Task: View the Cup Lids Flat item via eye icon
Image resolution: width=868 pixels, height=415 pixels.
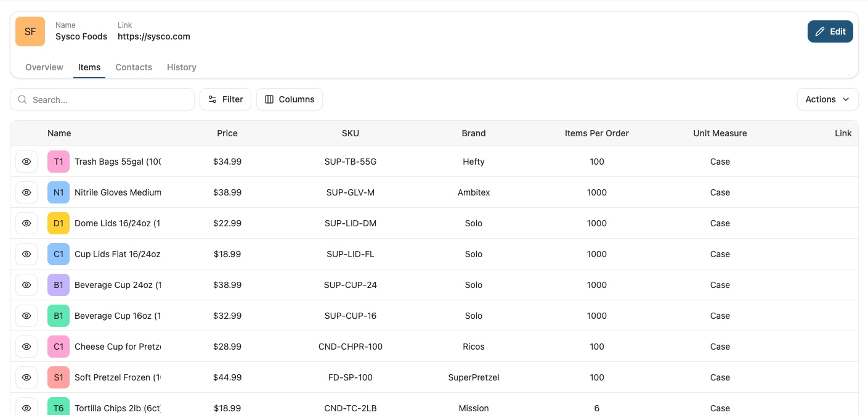Action: pos(26,254)
